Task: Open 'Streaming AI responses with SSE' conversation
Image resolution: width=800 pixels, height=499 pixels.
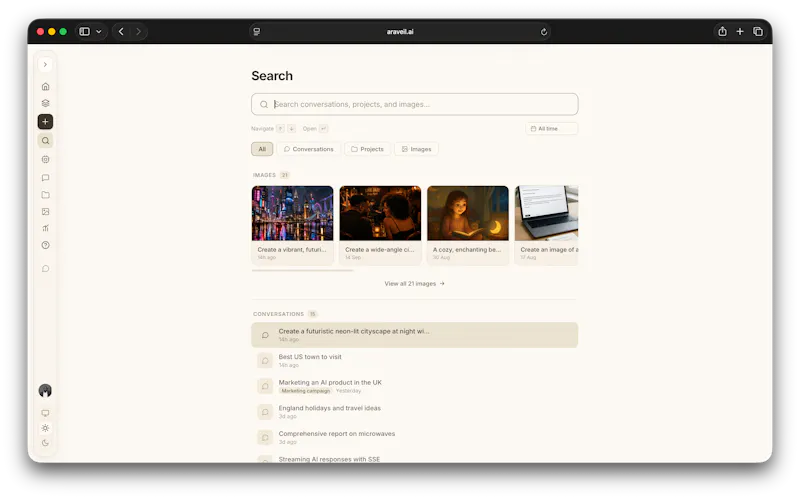Action: pos(414,459)
